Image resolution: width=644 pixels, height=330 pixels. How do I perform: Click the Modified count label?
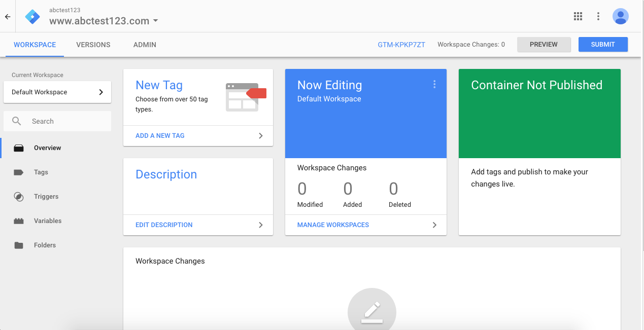310,205
